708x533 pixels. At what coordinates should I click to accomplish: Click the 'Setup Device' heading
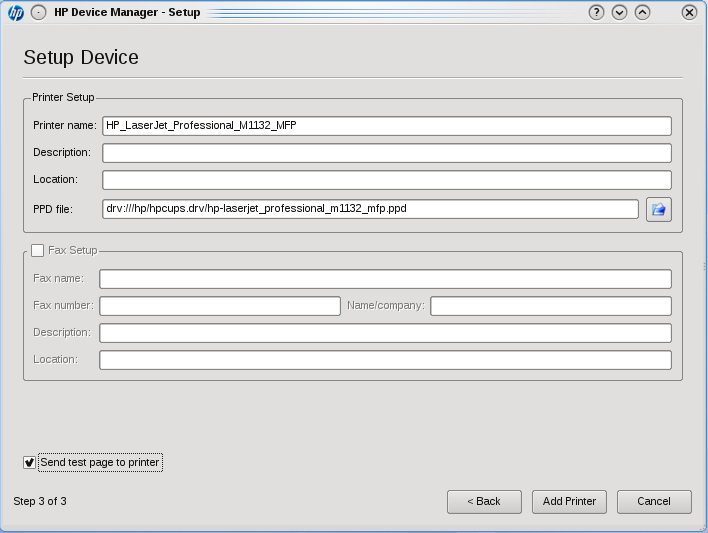[81, 58]
